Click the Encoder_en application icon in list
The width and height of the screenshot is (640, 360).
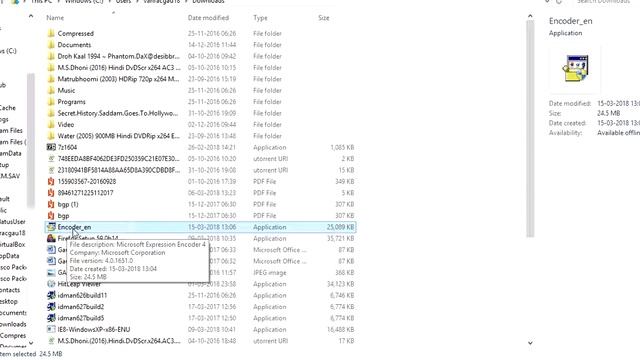[51, 227]
